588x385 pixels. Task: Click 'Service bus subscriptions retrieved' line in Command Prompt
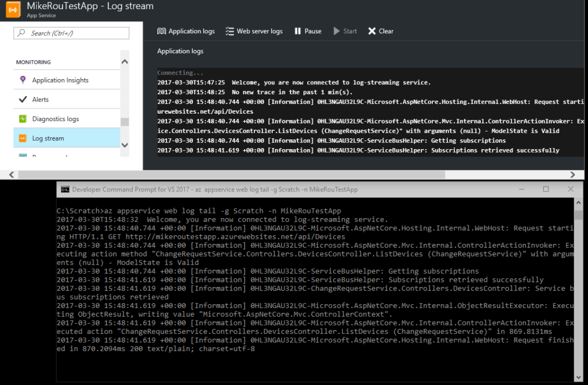315,293
